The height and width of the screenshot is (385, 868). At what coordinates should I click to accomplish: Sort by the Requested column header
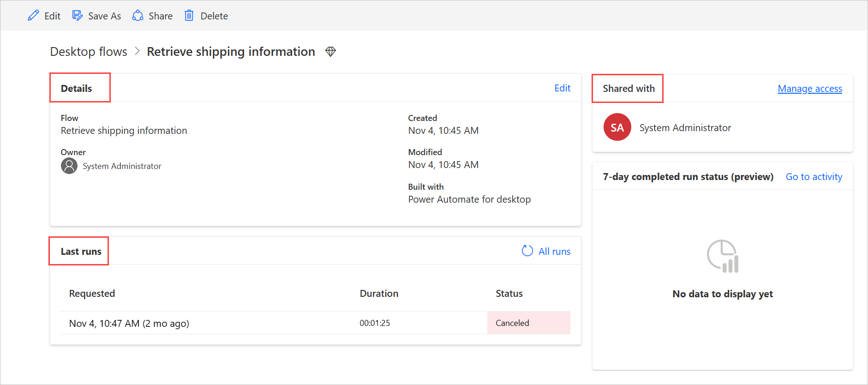coord(92,294)
